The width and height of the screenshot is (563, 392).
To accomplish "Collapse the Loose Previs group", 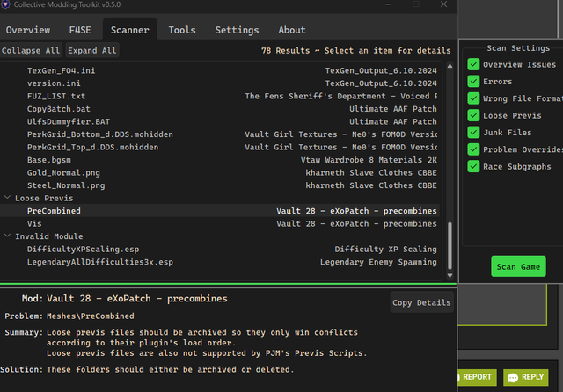I will [7, 198].
